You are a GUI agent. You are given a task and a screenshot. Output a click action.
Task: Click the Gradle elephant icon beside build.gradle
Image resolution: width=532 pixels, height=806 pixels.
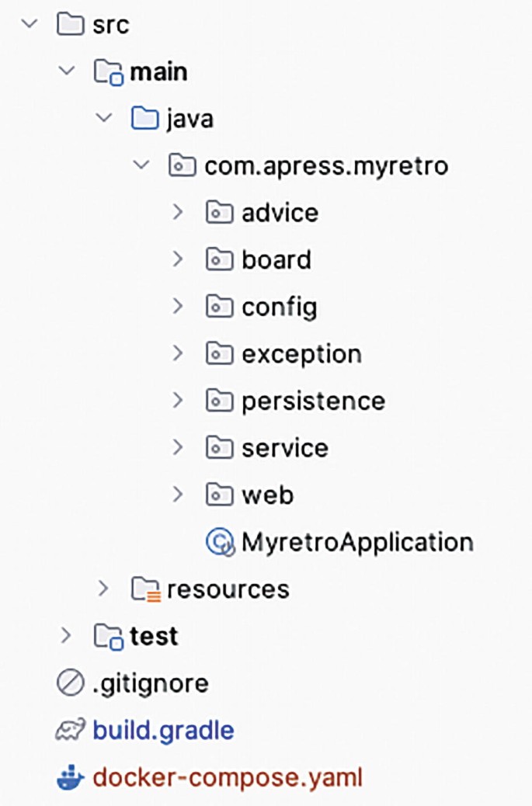(71, 729)
